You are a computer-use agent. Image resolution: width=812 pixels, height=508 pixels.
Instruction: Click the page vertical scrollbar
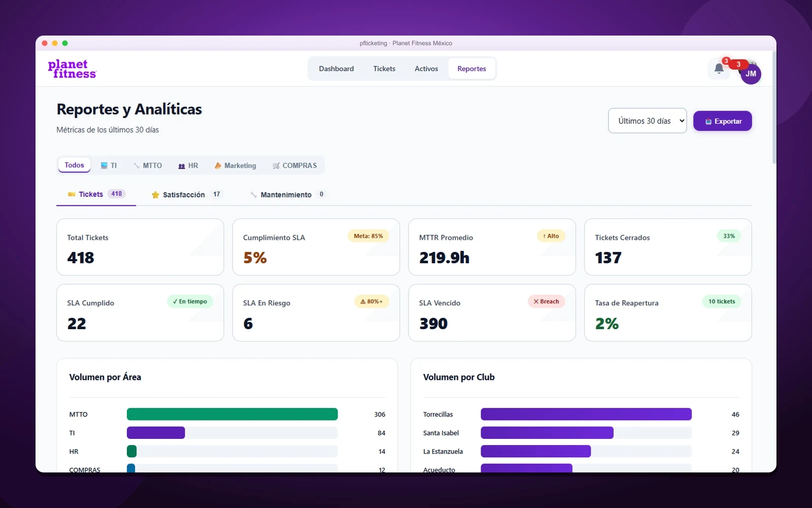tap(774, 107)
